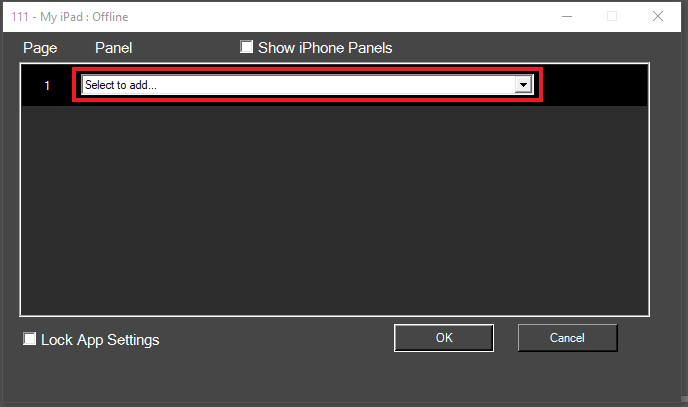Click the Page column header
The image size is (688, 407).
[x=40, y=48]
